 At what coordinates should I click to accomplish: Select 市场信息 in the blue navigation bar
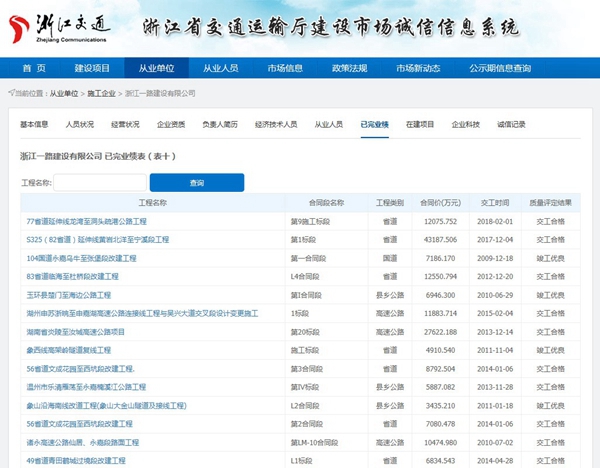coord(285,68)
